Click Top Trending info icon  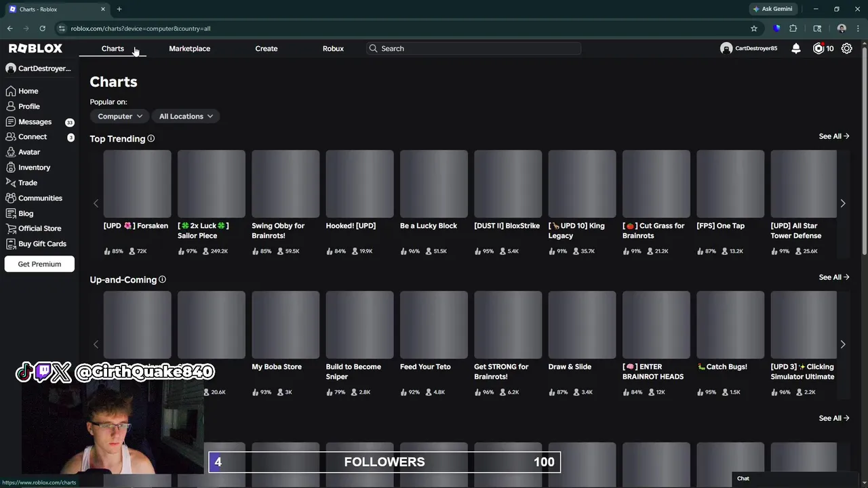click(151, 138)
